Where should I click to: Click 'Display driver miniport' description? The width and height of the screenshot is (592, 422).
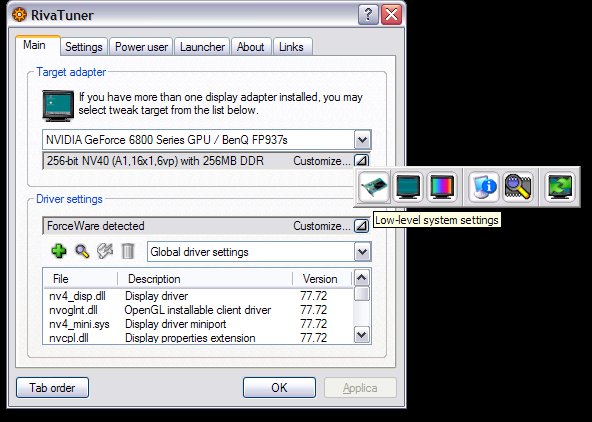tap(176, 324)
